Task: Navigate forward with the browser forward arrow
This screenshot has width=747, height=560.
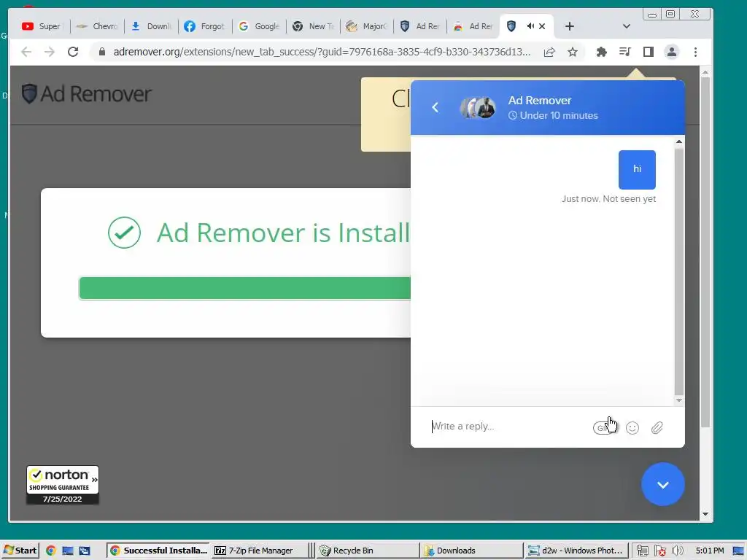Action: (50, 52)
